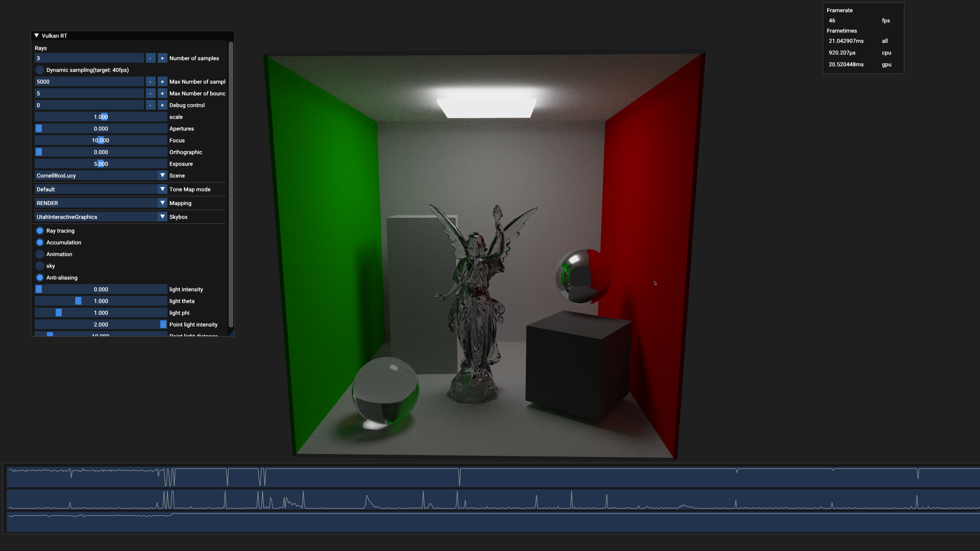The width and height of the screenshot is (980, 551).
Task: Click minus next to Max Number of samples
Action: (150, 82)
